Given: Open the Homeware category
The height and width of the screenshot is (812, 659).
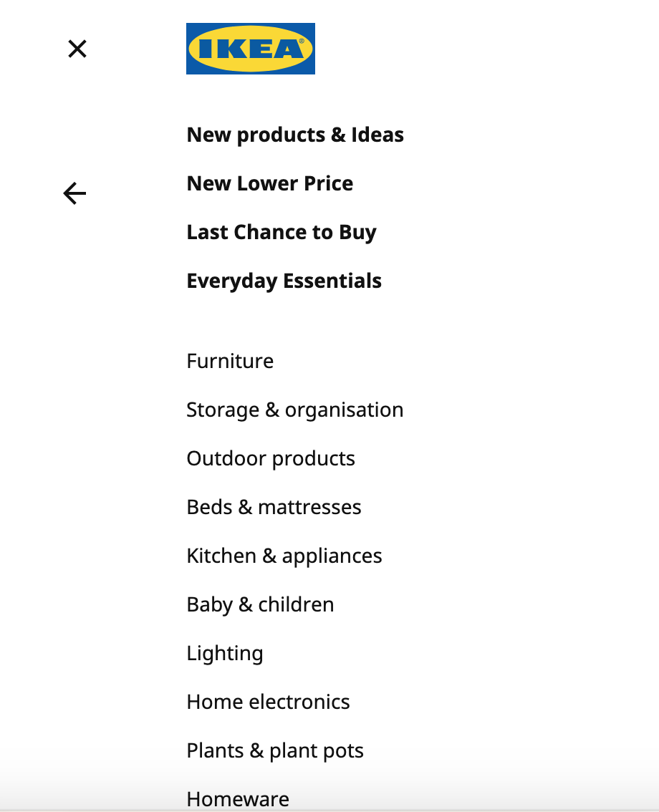Looking at the screenshot, I should (238, 798).
